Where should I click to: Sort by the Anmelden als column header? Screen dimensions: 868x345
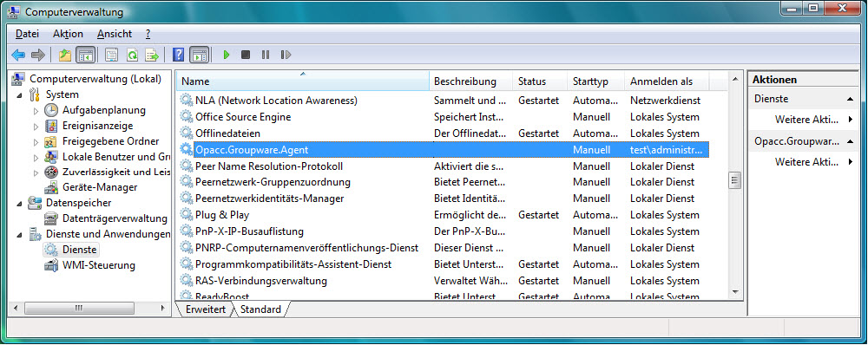tap(667, 81)
